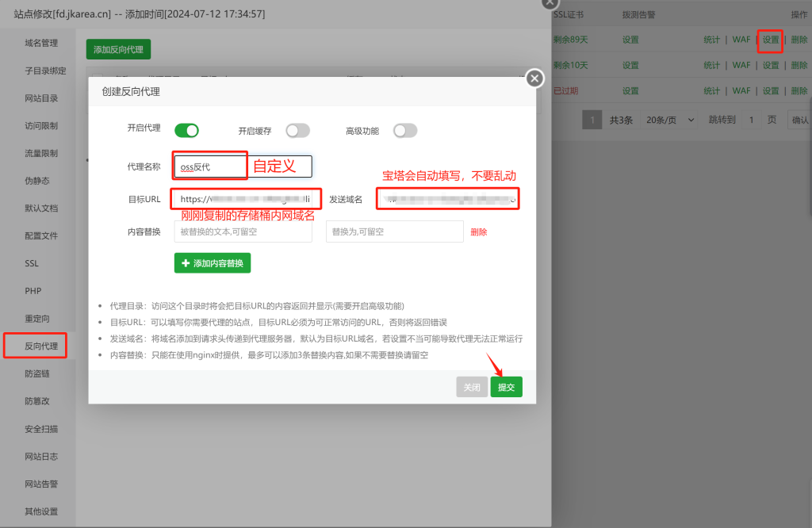Turn on the 高级功能 switch
The height and width of the screenshot is (528, 812).
(x=404, y=131)
